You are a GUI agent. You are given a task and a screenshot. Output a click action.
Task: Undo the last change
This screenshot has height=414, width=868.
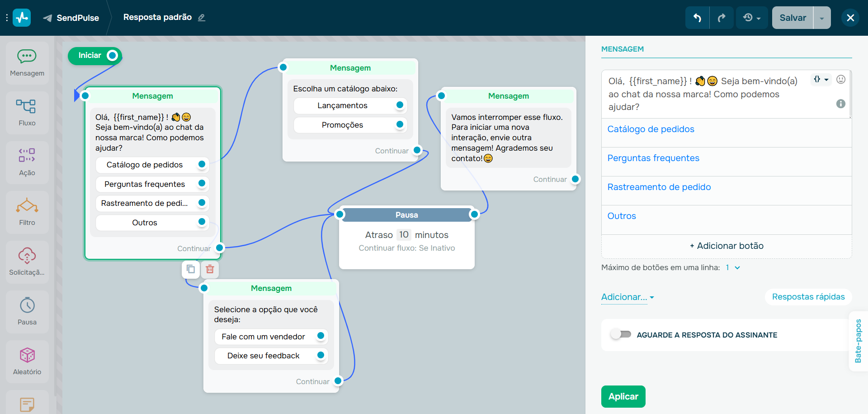pos(697,18)
